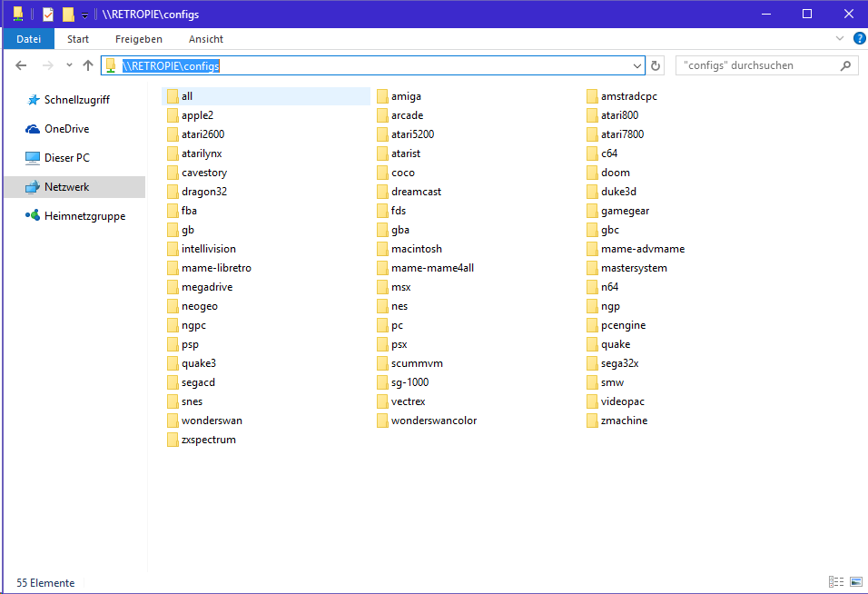Viewport: 868px width, 594px height.
Task: Open the Quick Access Toolbar customize dropdown
Action: 84,15
